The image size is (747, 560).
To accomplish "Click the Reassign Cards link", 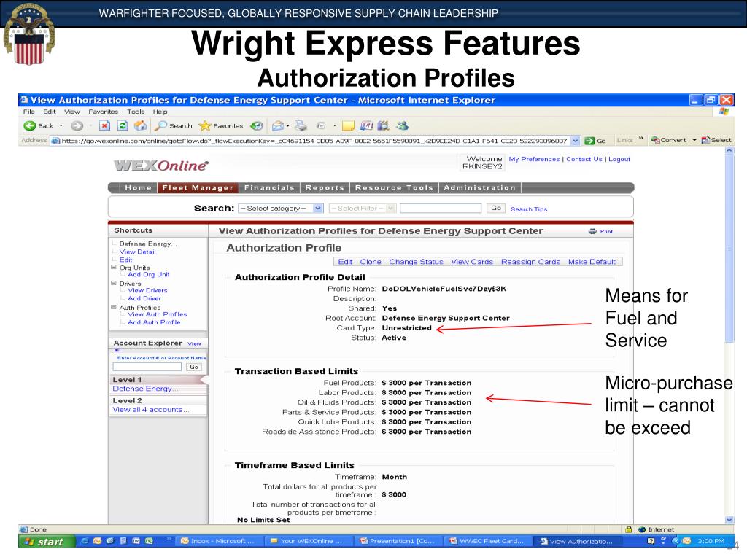I will click(530, 262).
